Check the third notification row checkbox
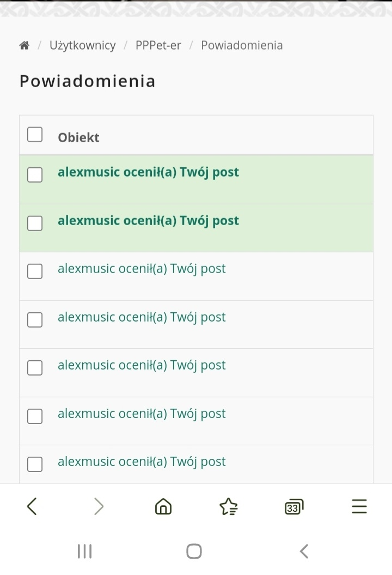 click(35, 271)
